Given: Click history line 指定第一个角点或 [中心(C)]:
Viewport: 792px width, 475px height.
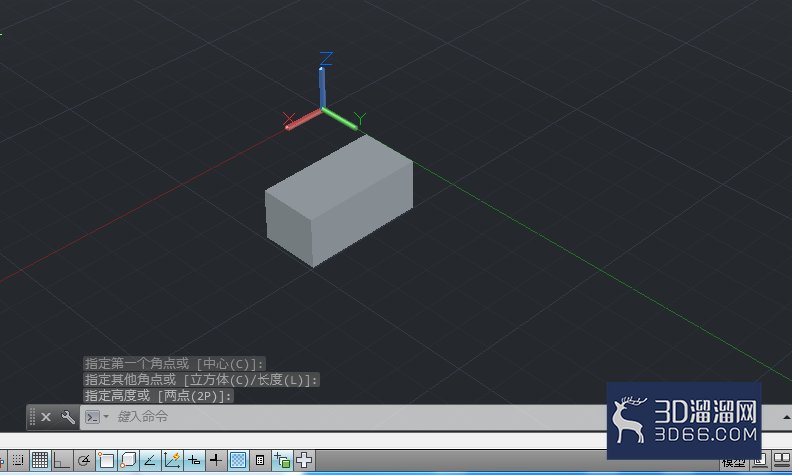Looking at the screenshot, I should 174,364.
